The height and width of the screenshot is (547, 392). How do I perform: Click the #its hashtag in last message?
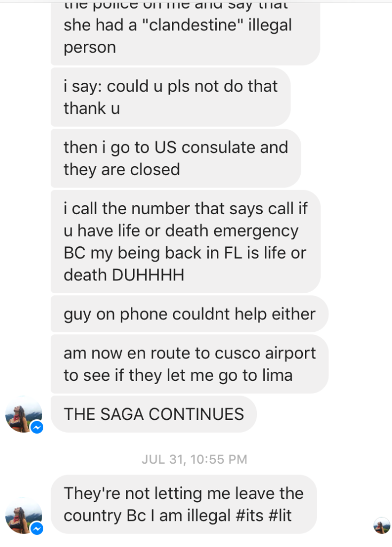coord(249,515)
